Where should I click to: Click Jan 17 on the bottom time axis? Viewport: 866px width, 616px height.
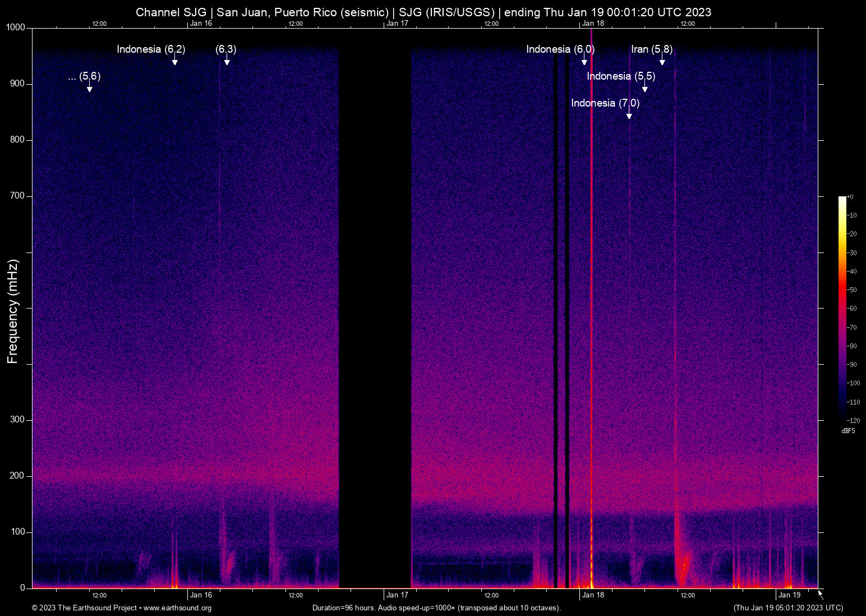point(397,595)
